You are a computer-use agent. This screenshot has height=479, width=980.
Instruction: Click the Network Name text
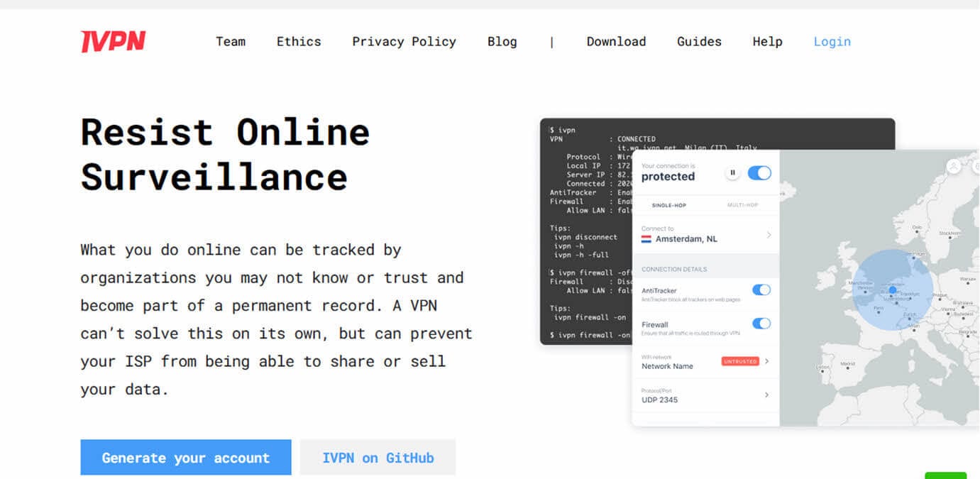click(x=667, y=366)
